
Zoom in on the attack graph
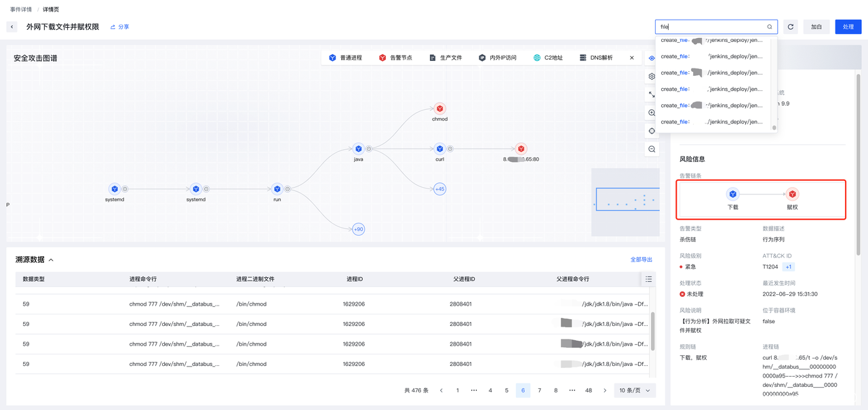pyautogui.click(x=652, y=113)
